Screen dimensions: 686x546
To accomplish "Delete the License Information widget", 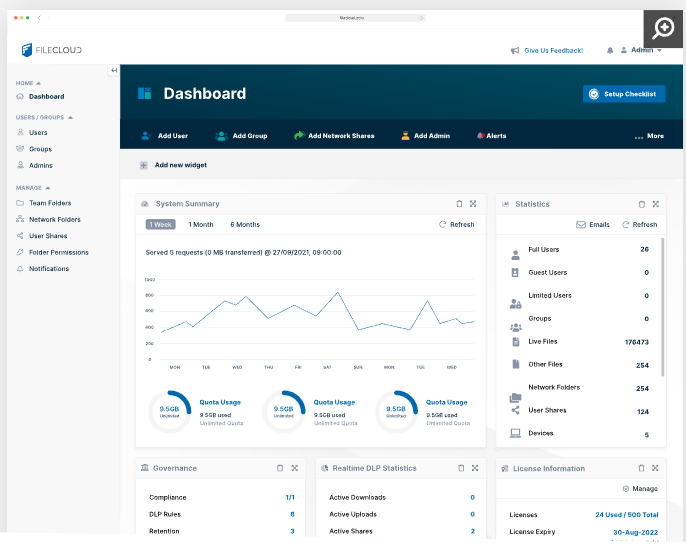I will 642,468.
